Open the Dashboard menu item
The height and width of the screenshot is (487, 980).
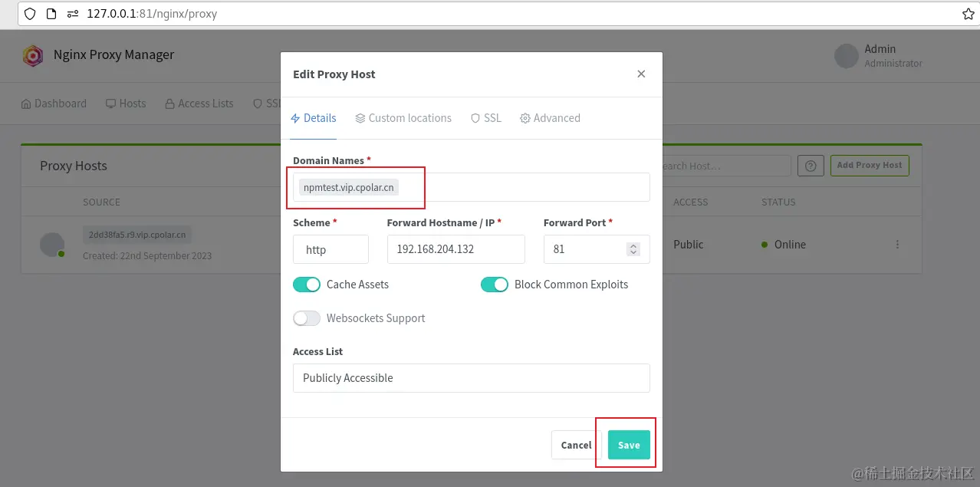click(54, 104)
